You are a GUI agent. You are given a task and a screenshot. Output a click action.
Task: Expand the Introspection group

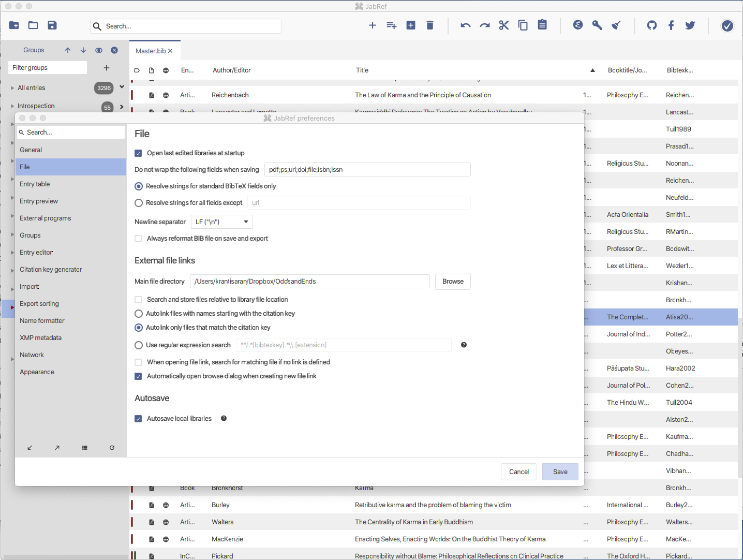click(12, 106)
